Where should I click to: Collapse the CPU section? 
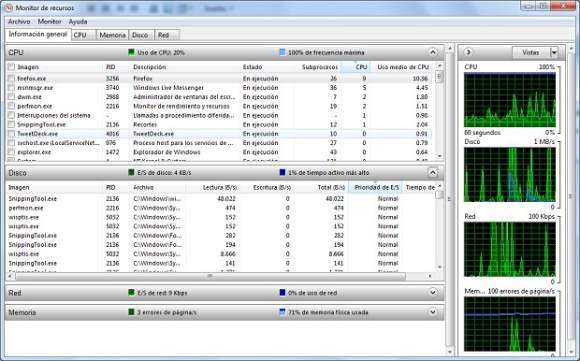tap(433, 52)
